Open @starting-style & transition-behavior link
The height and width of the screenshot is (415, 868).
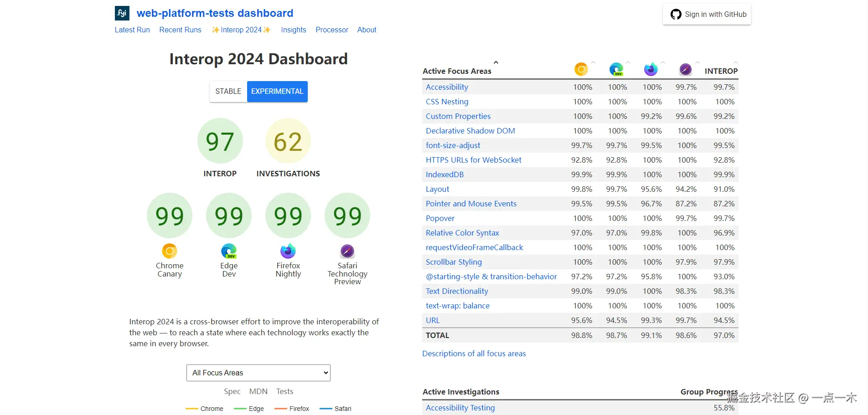coord(491,277)
